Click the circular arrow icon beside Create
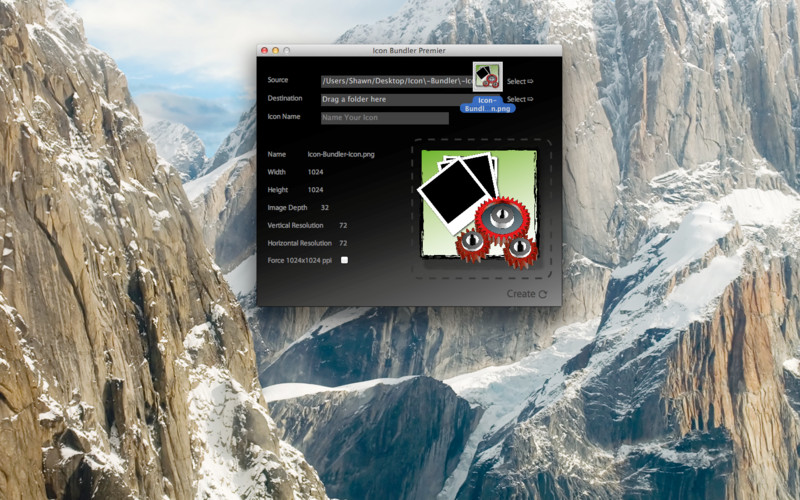 tap(543, 294)
